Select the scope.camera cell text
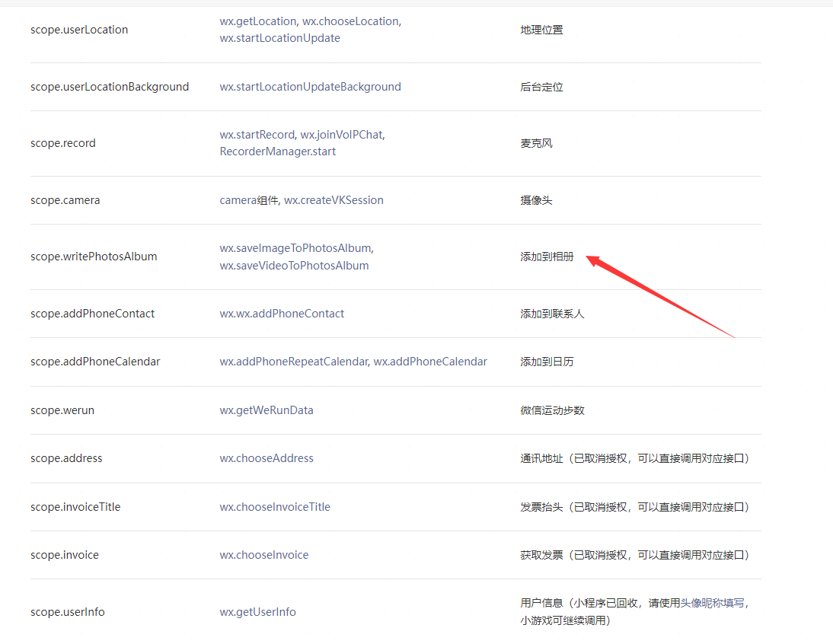 pyautogui.click(x=65, y=200)
